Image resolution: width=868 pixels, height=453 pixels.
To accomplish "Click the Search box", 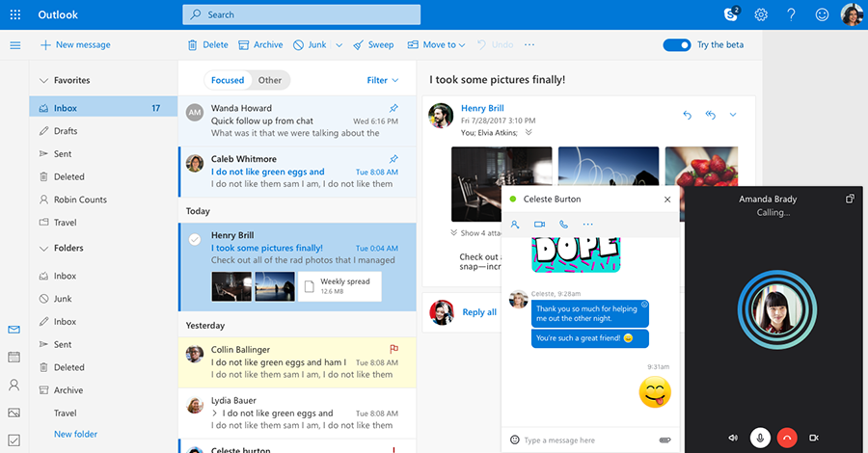I will pos(301,14).
